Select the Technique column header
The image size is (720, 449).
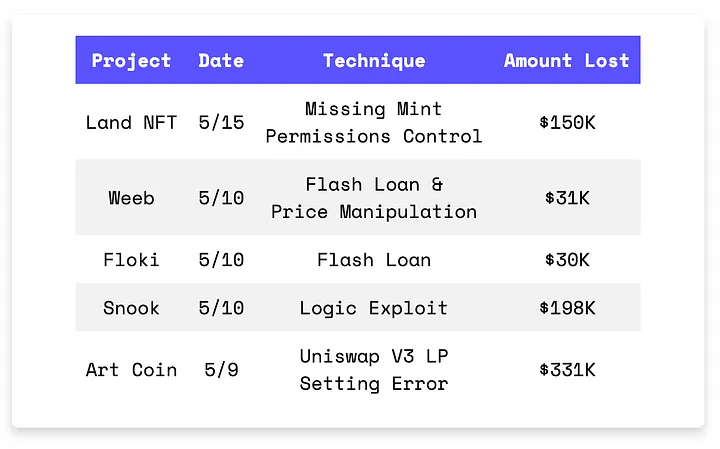click(374, 61)
